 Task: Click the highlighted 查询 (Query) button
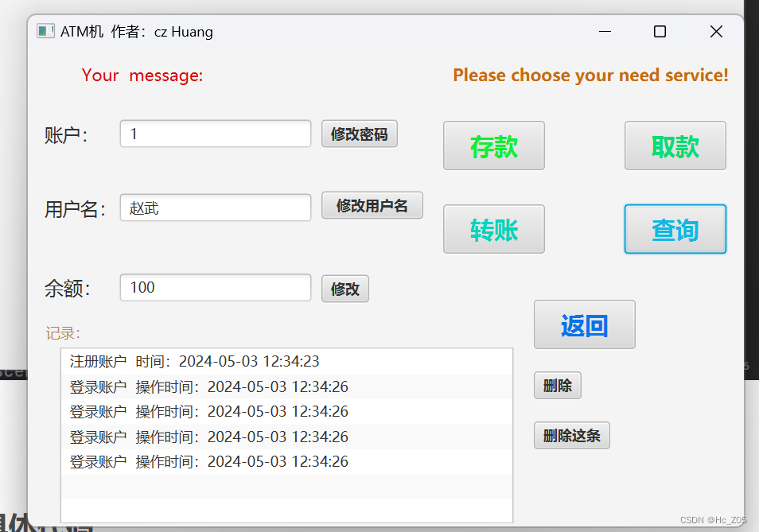coord(675,229)
